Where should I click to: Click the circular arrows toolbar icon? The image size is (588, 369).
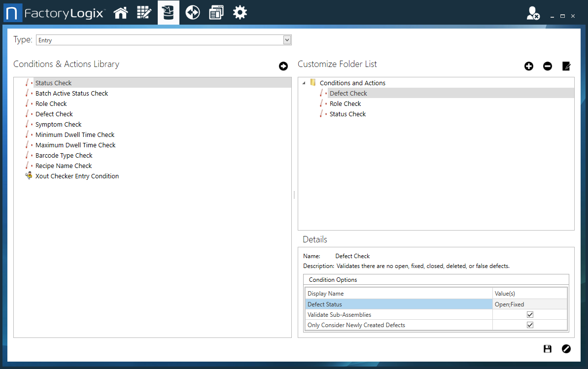[193, 13]
